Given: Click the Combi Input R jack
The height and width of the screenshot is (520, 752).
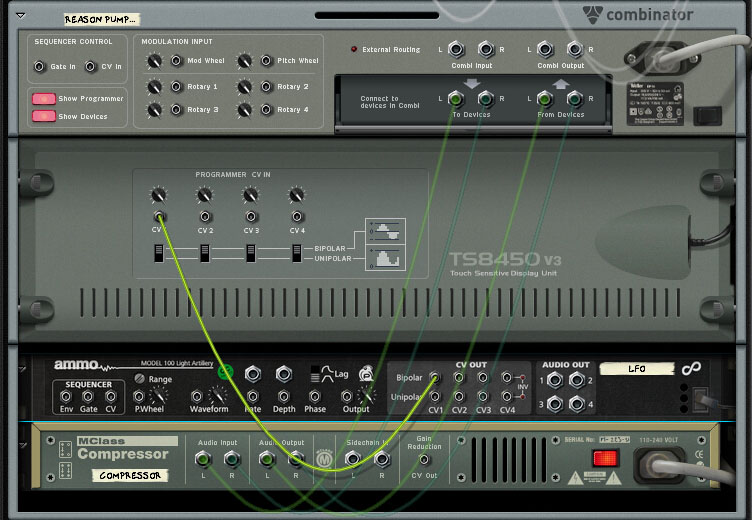Looking at the screenshot, I should [486, 49].
